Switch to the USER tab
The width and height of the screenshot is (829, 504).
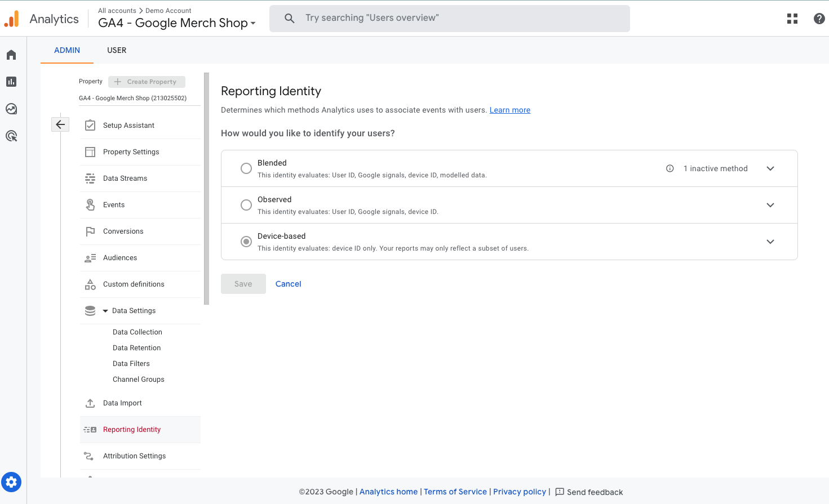click(117, 50)
